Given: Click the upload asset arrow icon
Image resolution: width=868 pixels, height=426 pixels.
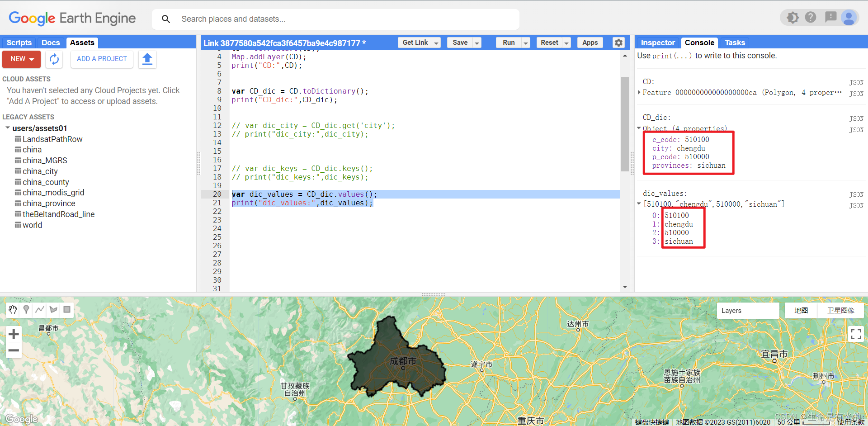Looking at the screenshot, I should [147, 59].
